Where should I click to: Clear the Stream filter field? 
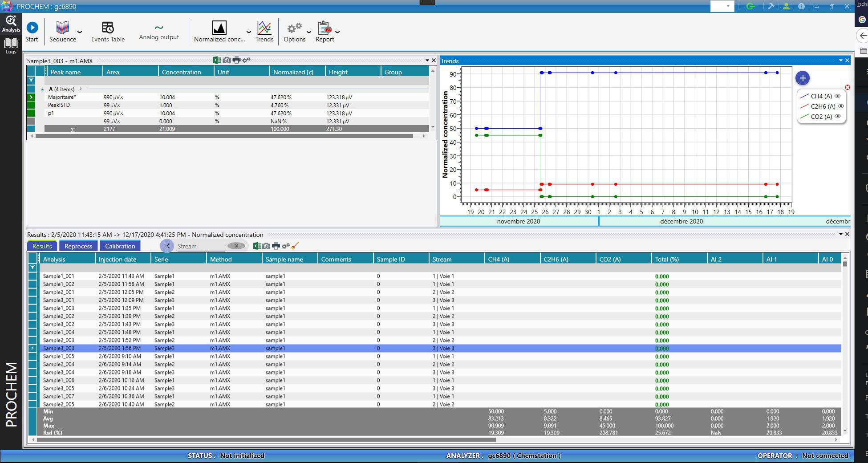[236, 246]
